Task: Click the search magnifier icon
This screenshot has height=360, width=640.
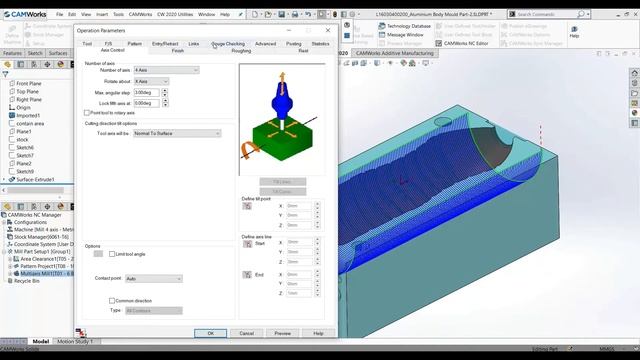Action: pos(581,14)
